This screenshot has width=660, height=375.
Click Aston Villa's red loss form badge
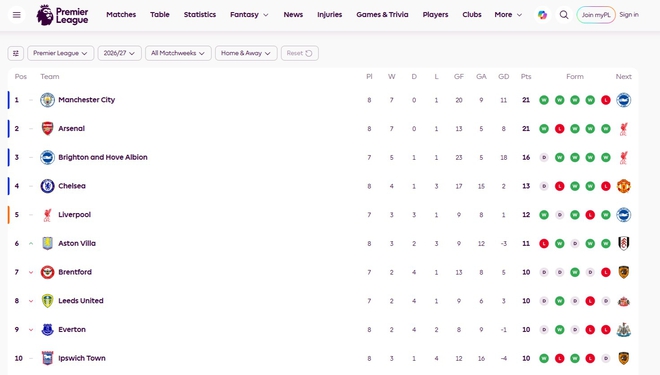[x=544, y=243]
